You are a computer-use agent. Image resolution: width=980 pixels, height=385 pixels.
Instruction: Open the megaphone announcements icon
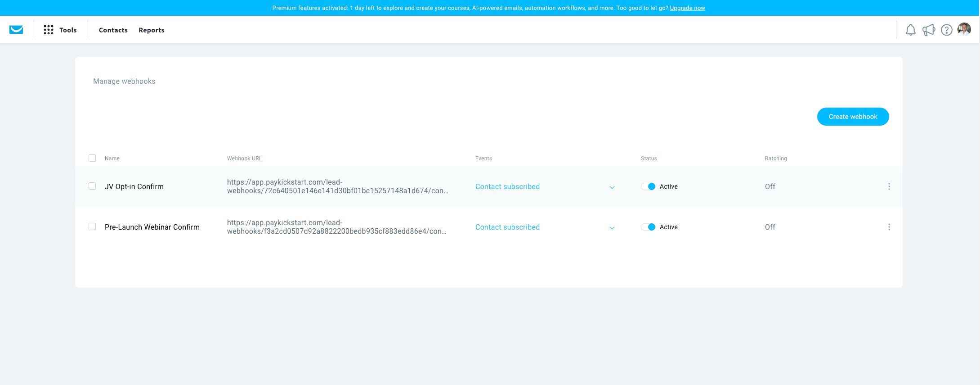click(929, 30)
